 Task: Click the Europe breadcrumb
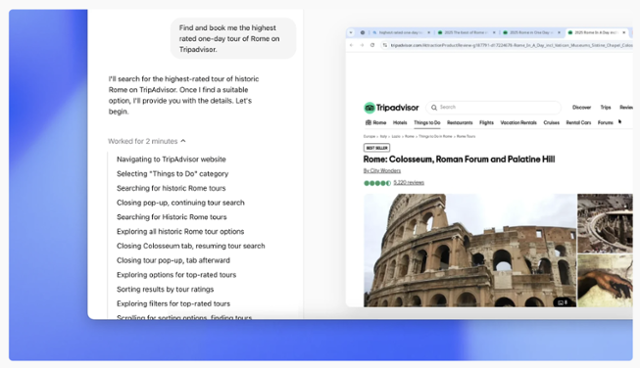[x=369, y=136]
